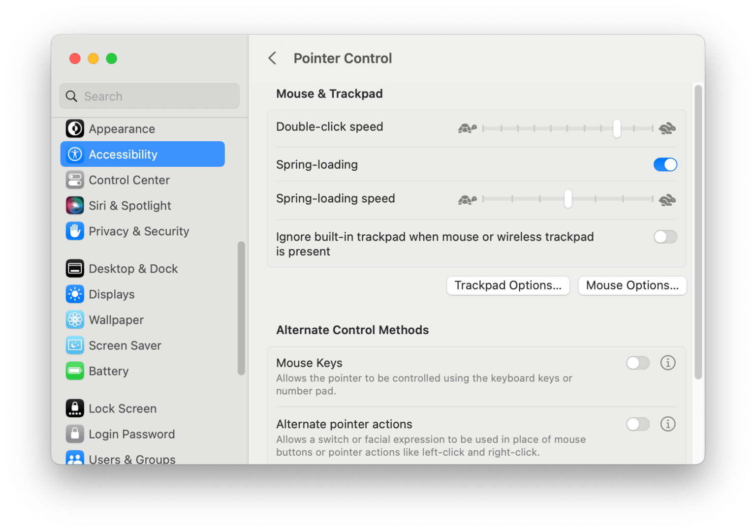
Task: Open Trackpad Options… button
Action: click(508, 285)
